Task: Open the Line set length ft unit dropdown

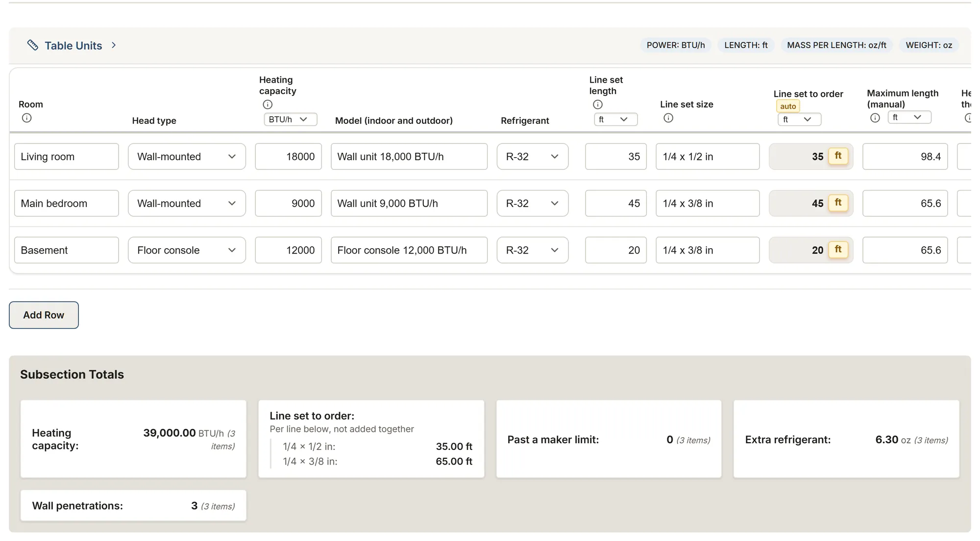Action: 616,119
